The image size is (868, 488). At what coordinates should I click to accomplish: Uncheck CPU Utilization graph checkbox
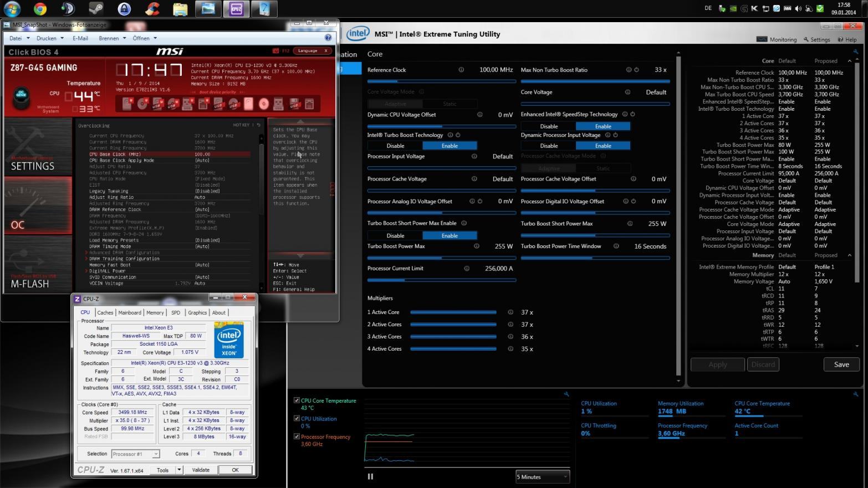pos(297,418)
